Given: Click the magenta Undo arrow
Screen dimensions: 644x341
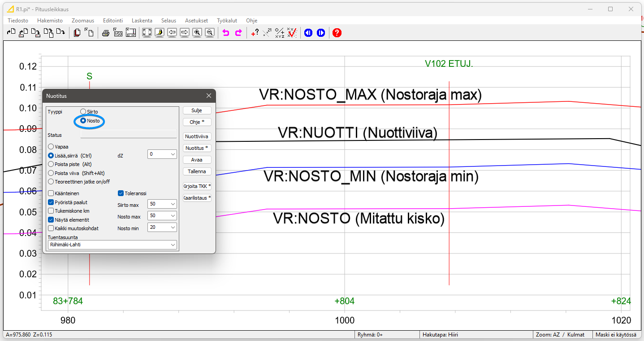Looking at the screenshot, I should tap(225, 32).
